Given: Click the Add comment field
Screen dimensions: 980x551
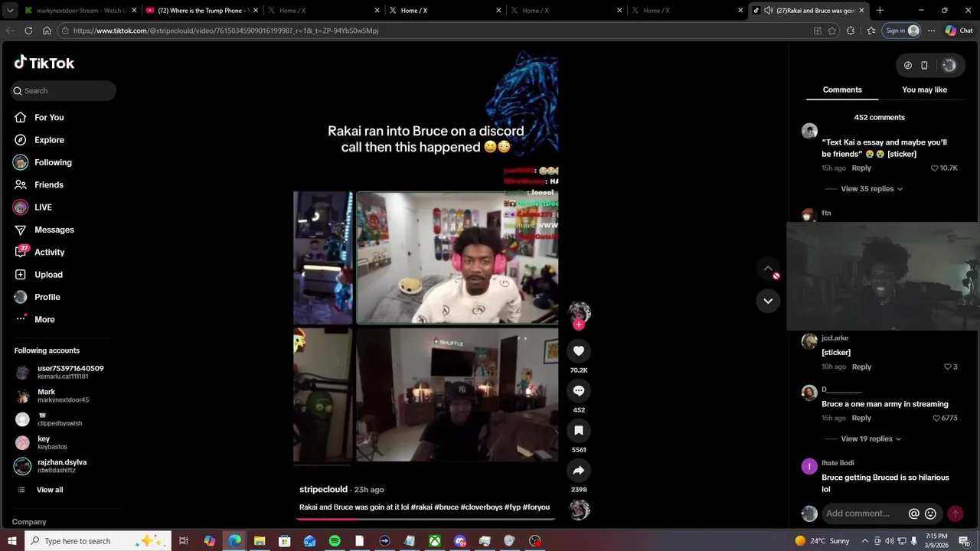Looking at the screenshot, I should click(861, 514).
